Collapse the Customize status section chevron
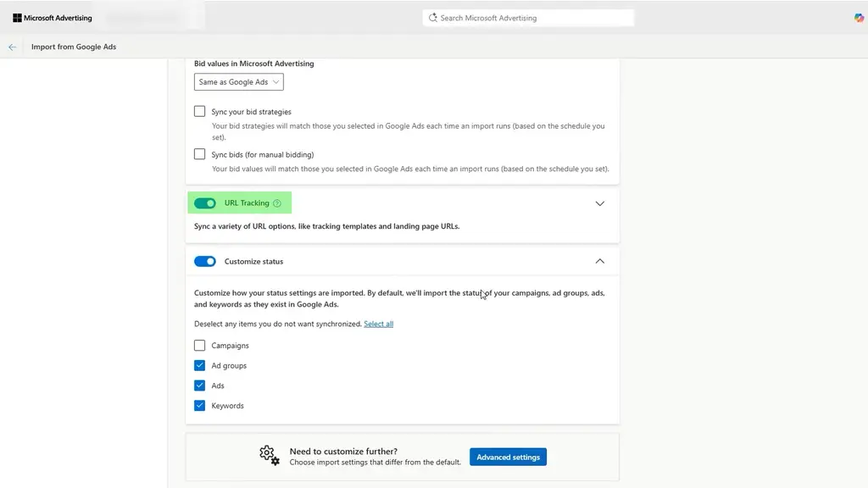The image size is (868, 488). coord(599,261)
